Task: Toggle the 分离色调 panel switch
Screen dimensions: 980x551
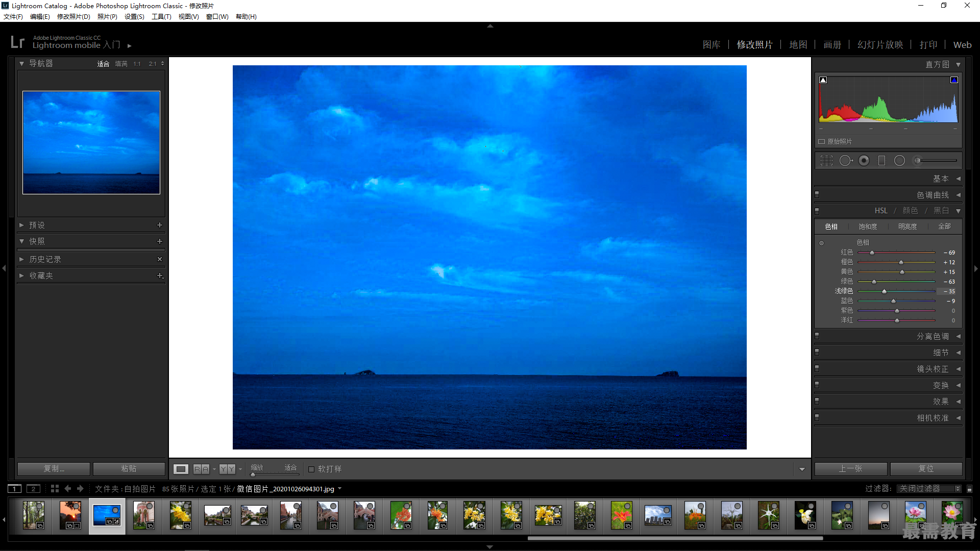Action: click(x=817, y=336)
